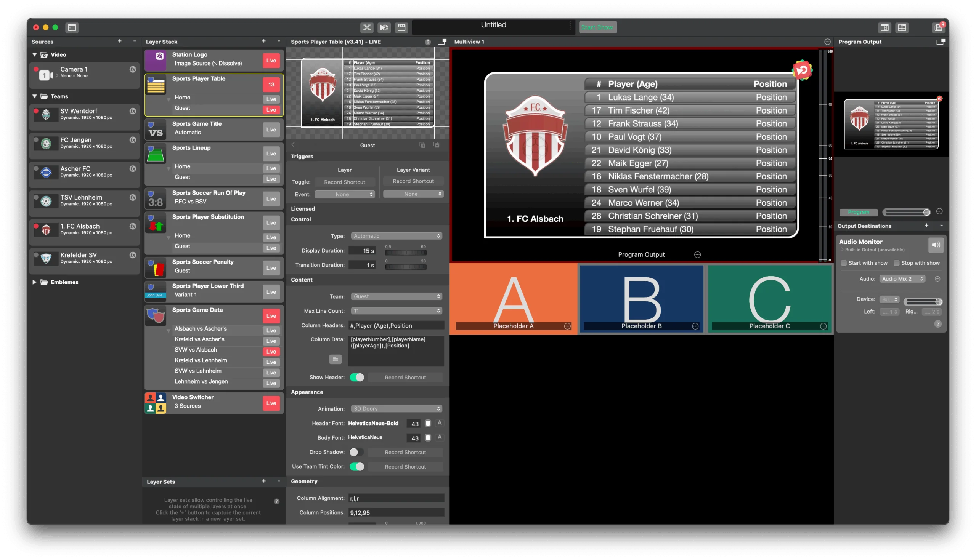Toggle Drop Shadow switch

coord(357,452)
